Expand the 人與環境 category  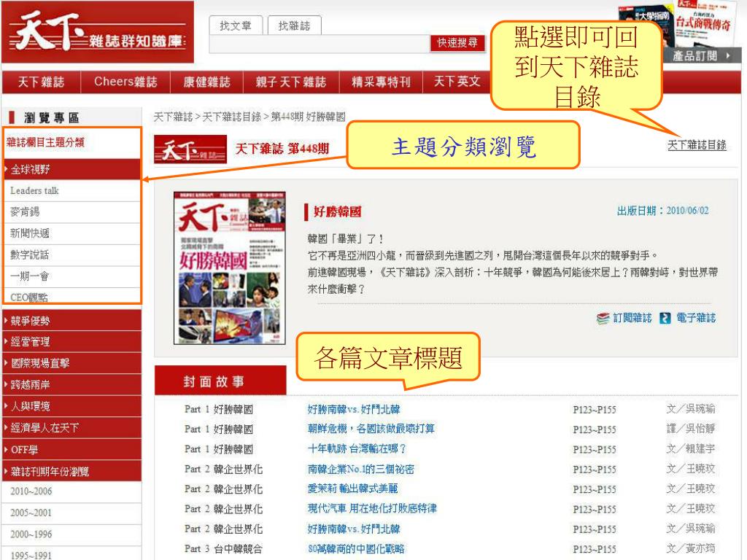click(x=72, y=406)
